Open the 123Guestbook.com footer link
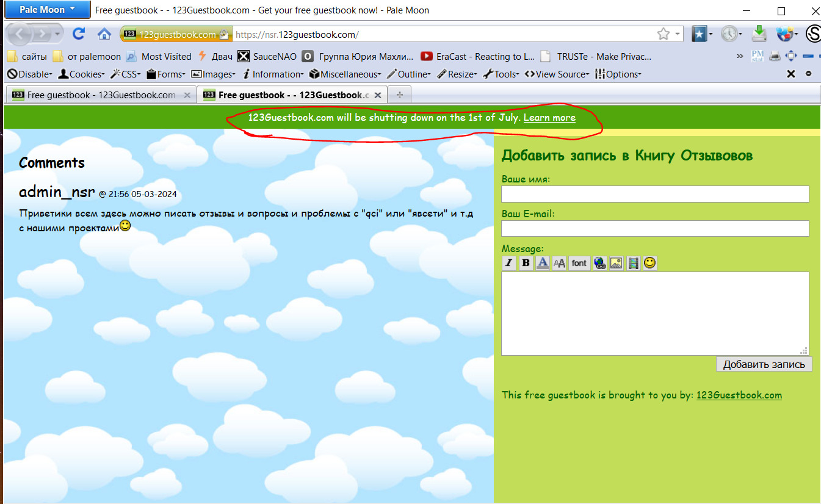 click(x=739, y=395)
